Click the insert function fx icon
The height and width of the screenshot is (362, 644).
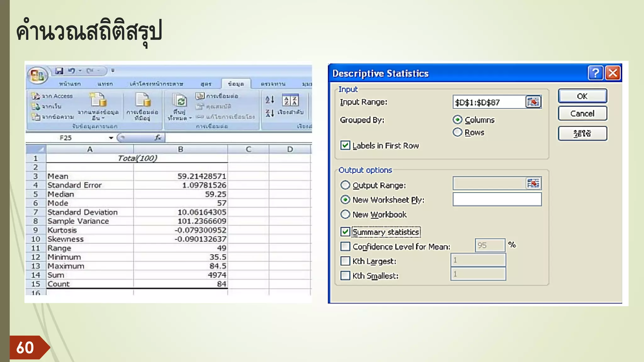(158, 138)
